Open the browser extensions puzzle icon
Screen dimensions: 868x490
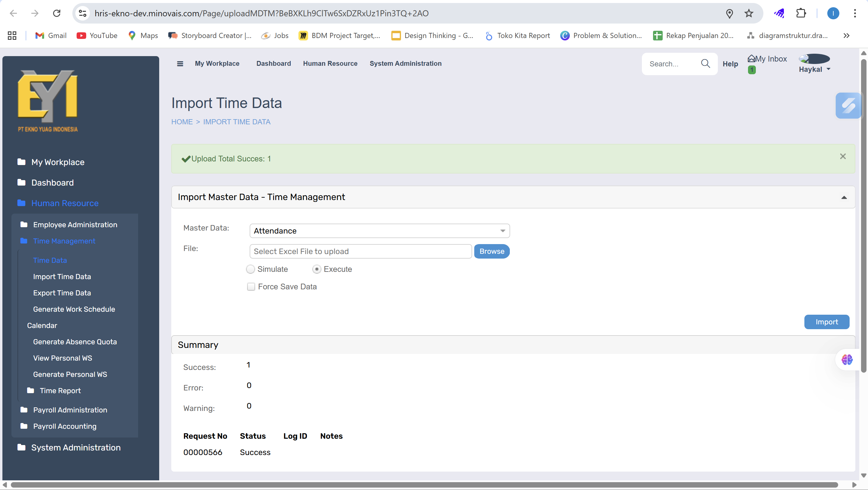coord(801,14)
